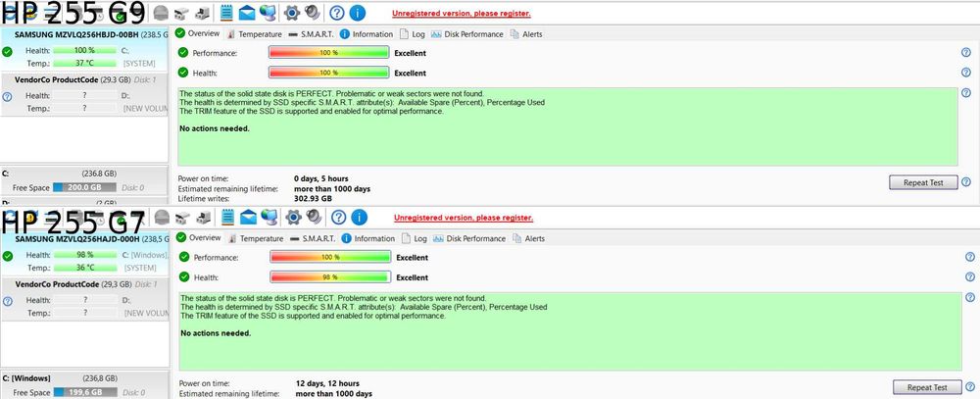Viewport: 980px width, 399px height.
Task: Open settings gear icon in lower toolbar
Action: [x=293, y=217]
